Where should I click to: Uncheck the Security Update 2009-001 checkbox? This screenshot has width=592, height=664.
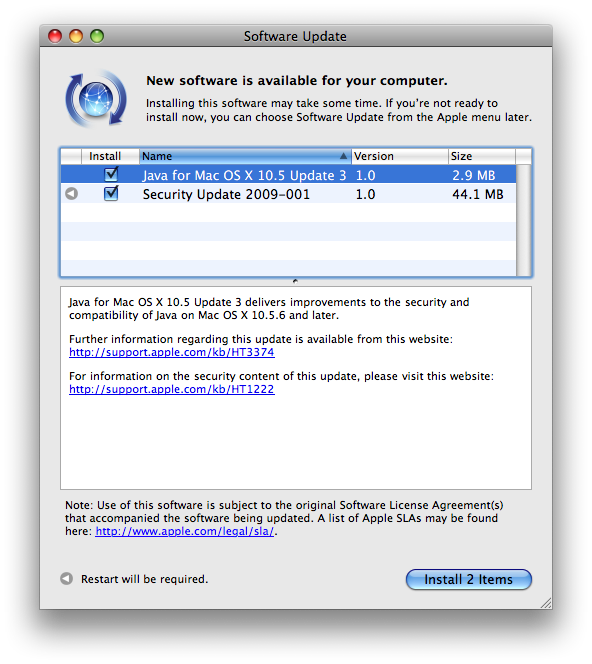(x=111, y=194)
